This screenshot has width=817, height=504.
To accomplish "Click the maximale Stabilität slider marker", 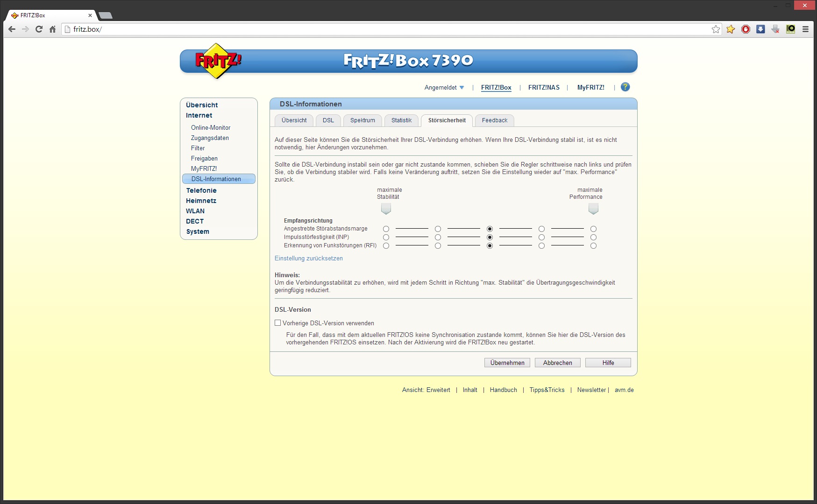I will 386,209.
